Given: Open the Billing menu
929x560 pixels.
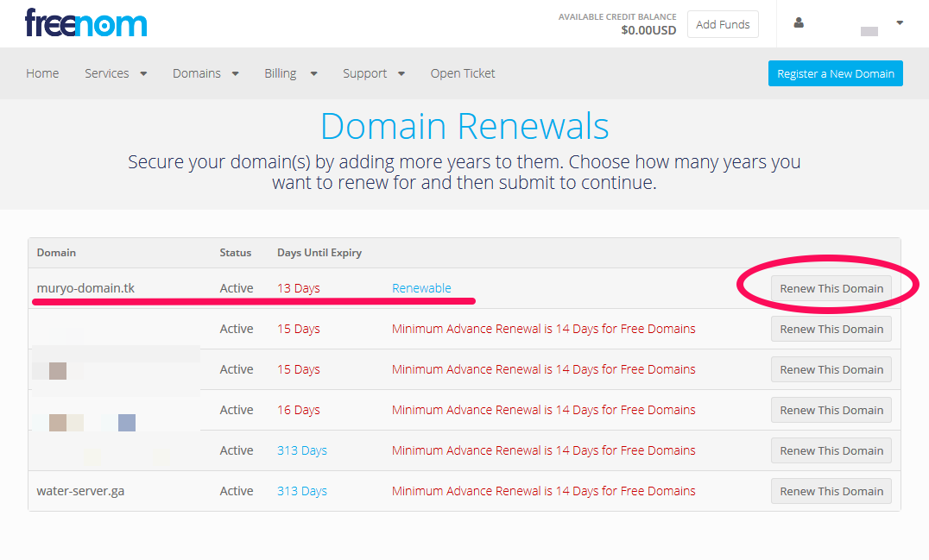Looking at the screenshot, I should (290, 73).
